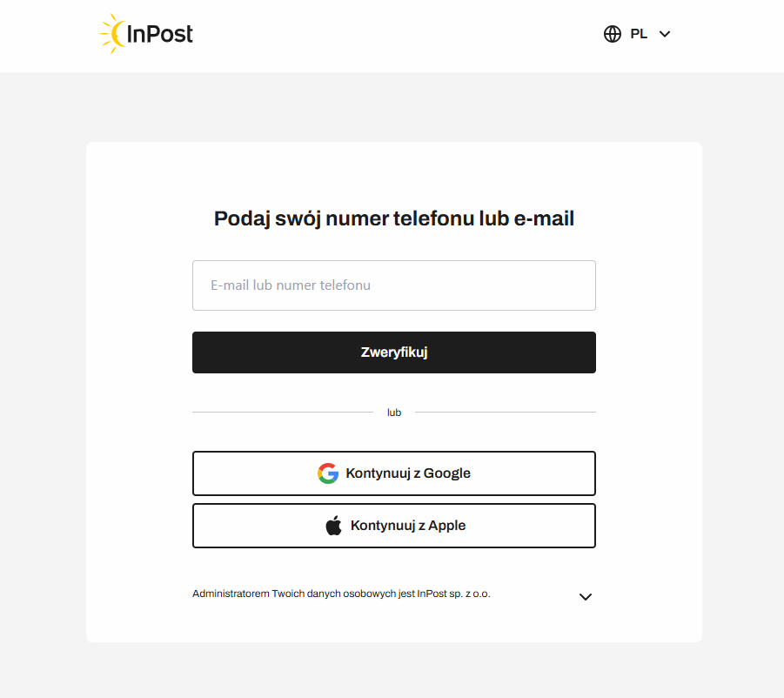Click the InPost sun logo icon
This screenshot has width=784, height=698.
[113, 34]
